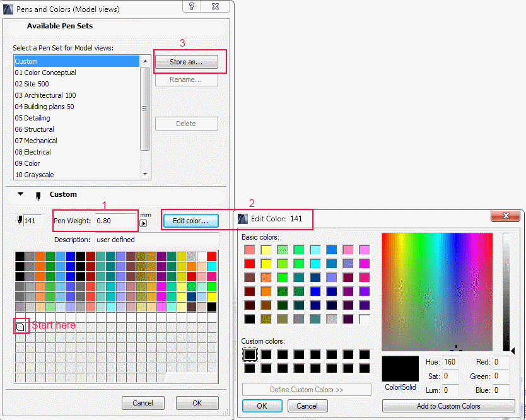Click the Pen Weight field showing 0.80
The height and width of the screenshot is (420, 526).
[x=115, y=221]
